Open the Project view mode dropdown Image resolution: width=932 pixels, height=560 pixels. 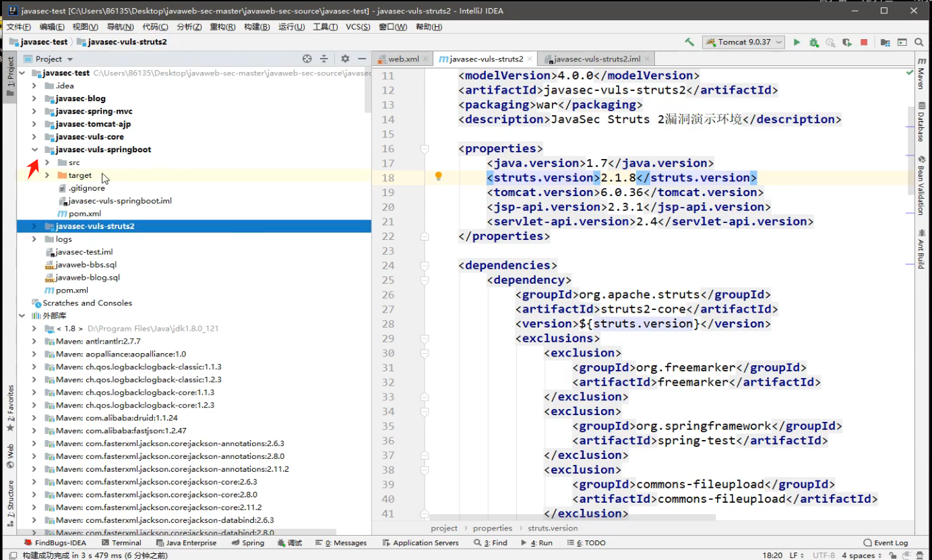point(54,59)
